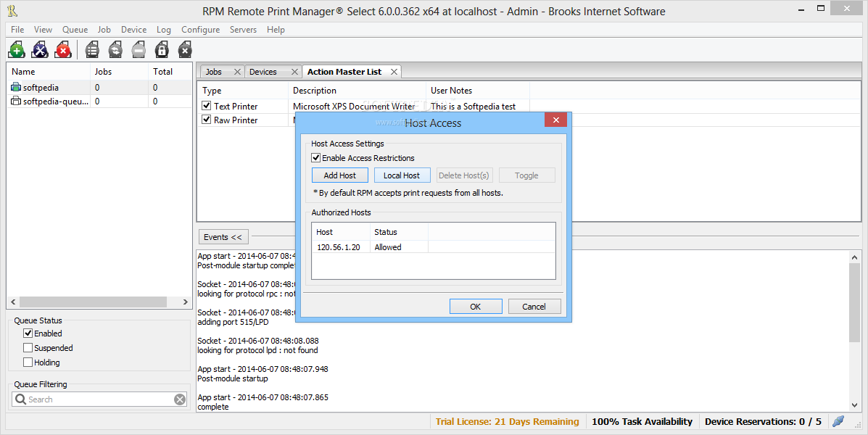Click the magnifier icon in Queue Filtering

(20, 399)
